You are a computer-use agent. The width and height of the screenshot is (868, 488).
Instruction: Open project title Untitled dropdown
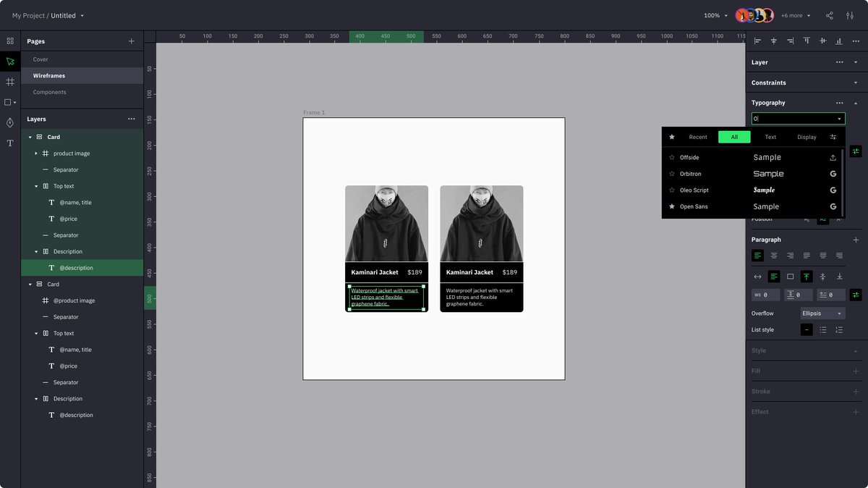click(x=67, y=15)
